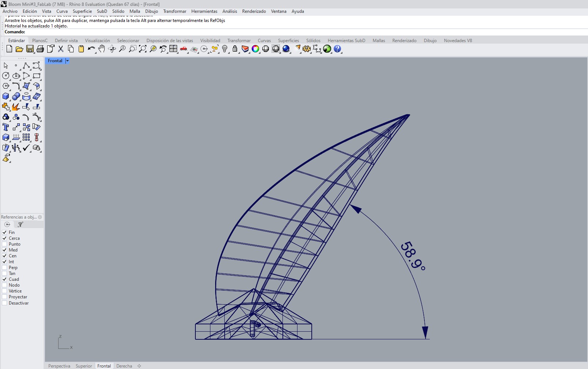Select the Polygon tool in left toolbar

click(6, 86)
